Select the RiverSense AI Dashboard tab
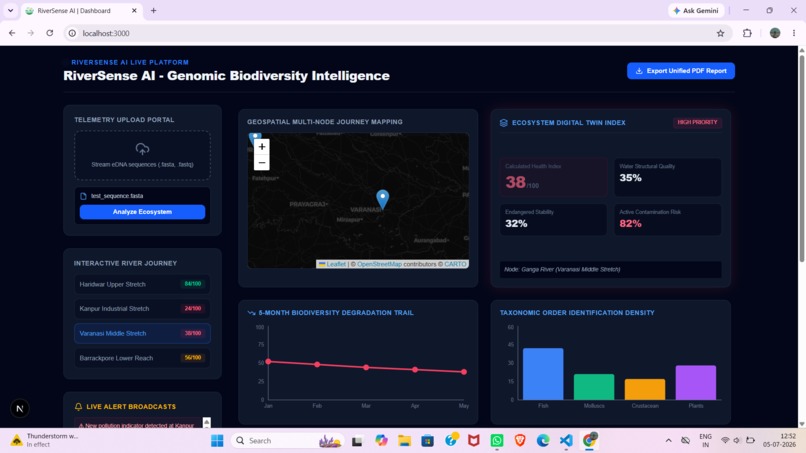 82,11
